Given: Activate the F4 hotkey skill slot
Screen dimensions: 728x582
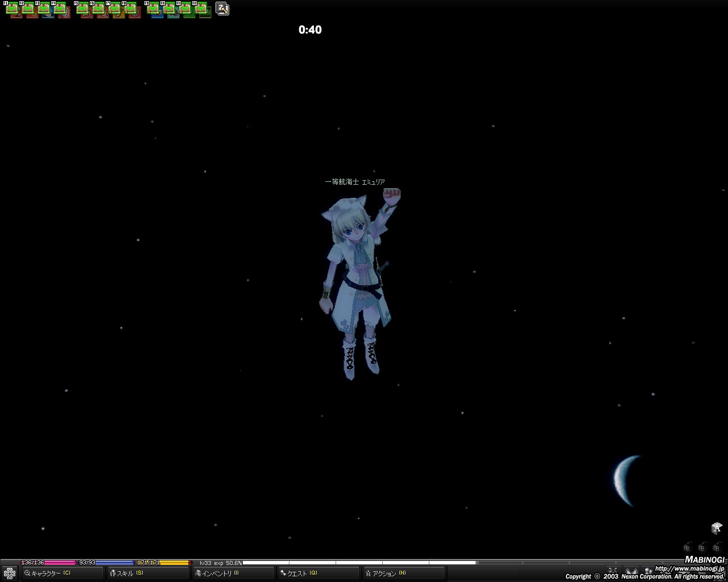Looking at the screenshot, I should pyautogui.click(x=61, y=9).
